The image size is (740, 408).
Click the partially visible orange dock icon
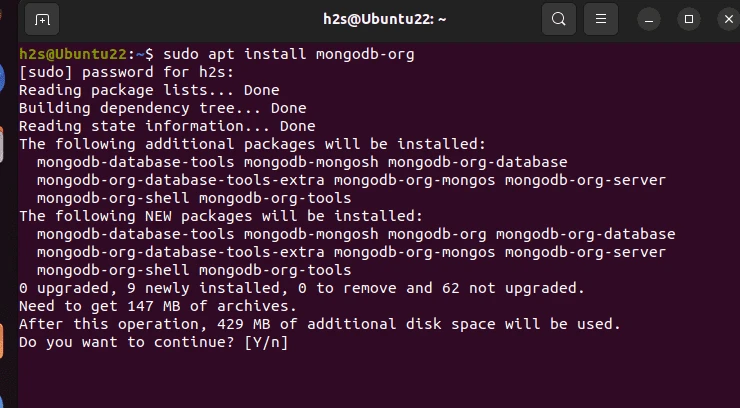click(1, 341)
